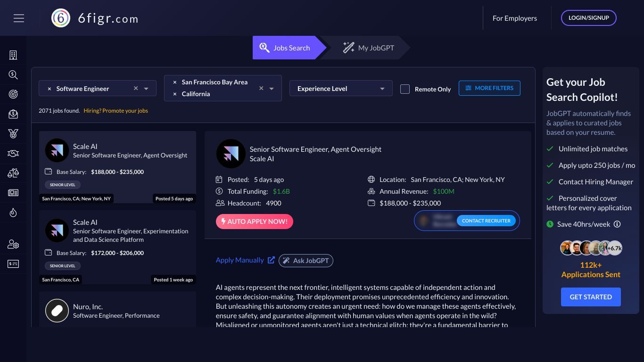Viewport: 644px width, 362px height.
Task: Click the user settings sidebar icon
Action: (x=13, y=244)
